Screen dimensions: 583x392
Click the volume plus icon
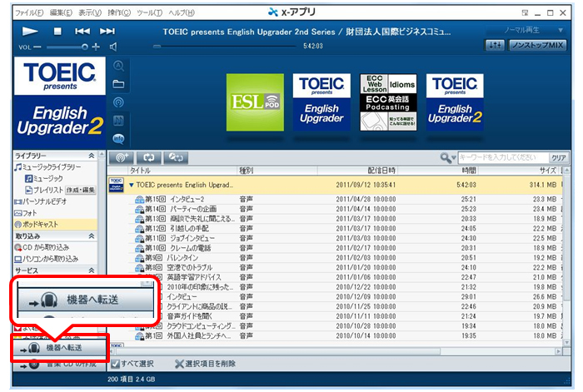[x=97, y=47]
